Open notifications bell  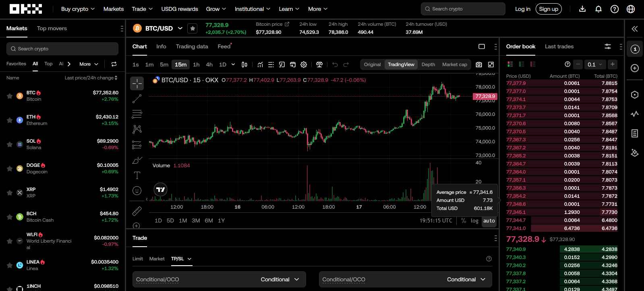(598, 9)
